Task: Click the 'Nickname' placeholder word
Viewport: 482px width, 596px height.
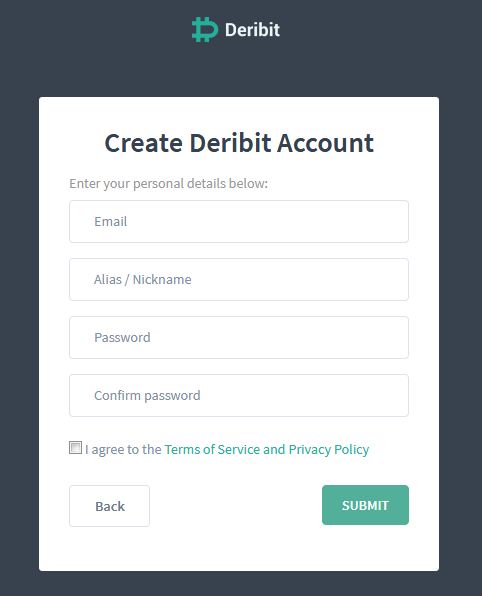Action: point(162,280)
